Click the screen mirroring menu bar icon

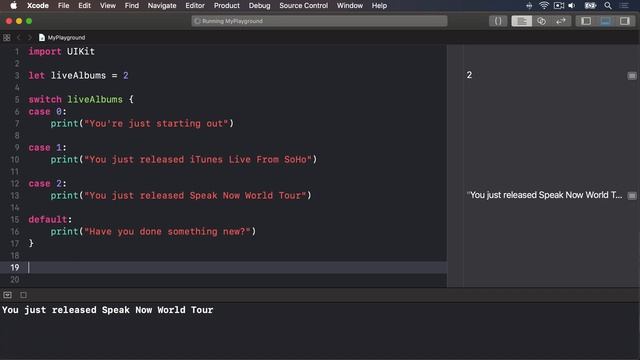point(558,5)
